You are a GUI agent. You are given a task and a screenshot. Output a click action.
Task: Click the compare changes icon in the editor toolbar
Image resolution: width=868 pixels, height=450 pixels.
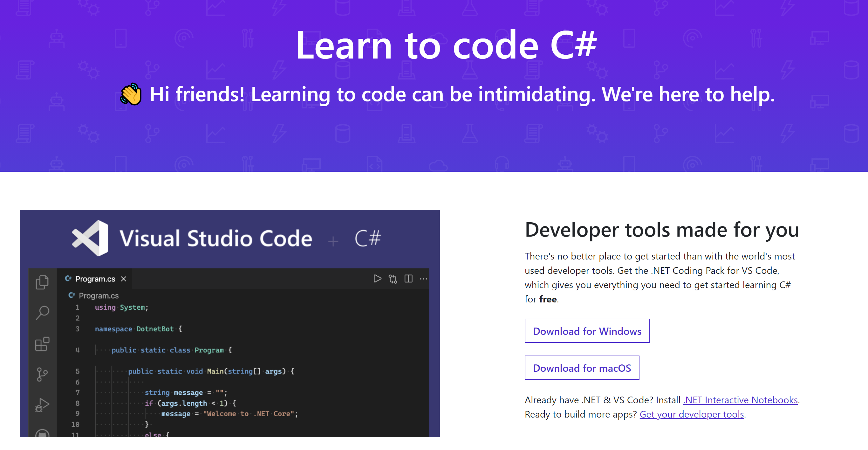tap(393, 279)
